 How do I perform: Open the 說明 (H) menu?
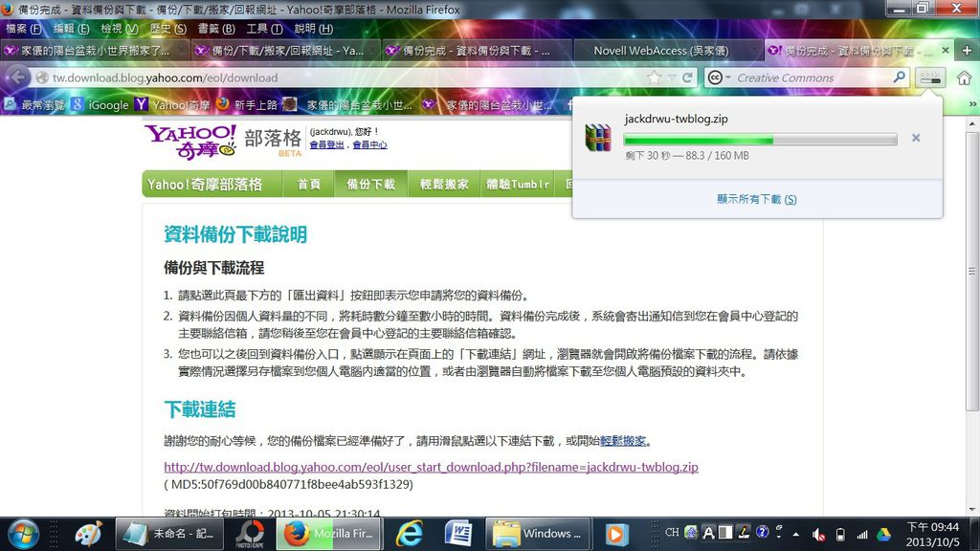click(x=313, y=29)
